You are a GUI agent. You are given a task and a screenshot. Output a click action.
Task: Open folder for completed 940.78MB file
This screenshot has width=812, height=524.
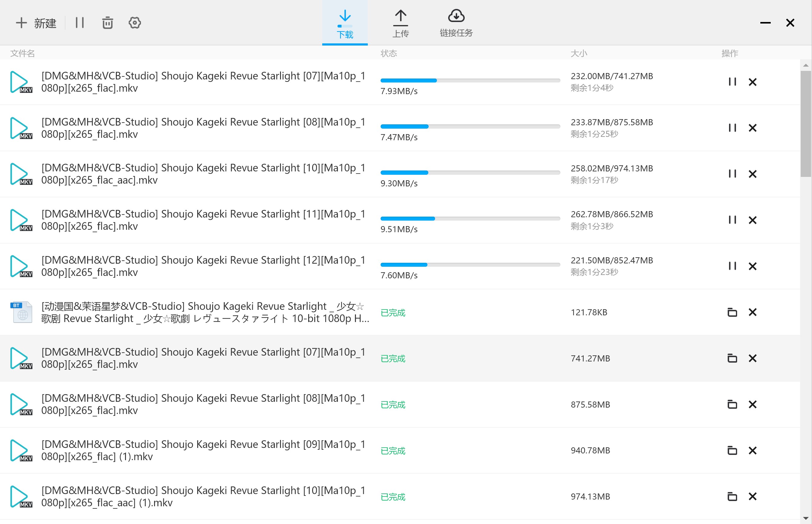732,450
